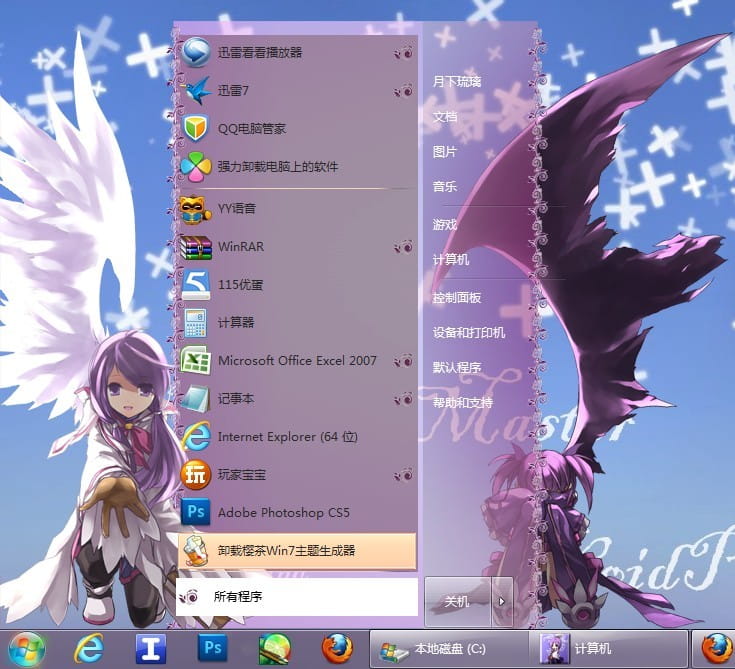Select Adobe Photoshop CS5 label text

[284, 512]
